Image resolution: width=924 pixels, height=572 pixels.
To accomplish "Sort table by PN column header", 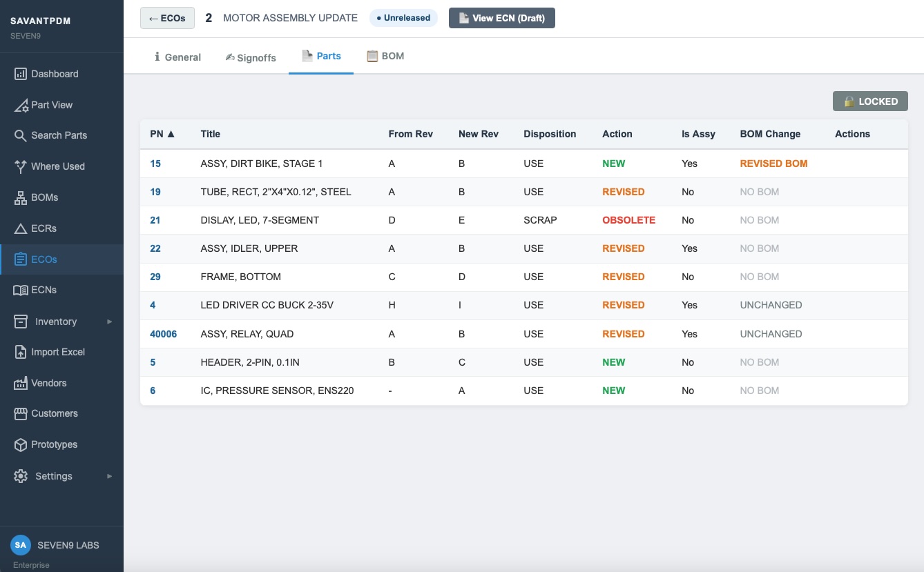I will (162, 134).
